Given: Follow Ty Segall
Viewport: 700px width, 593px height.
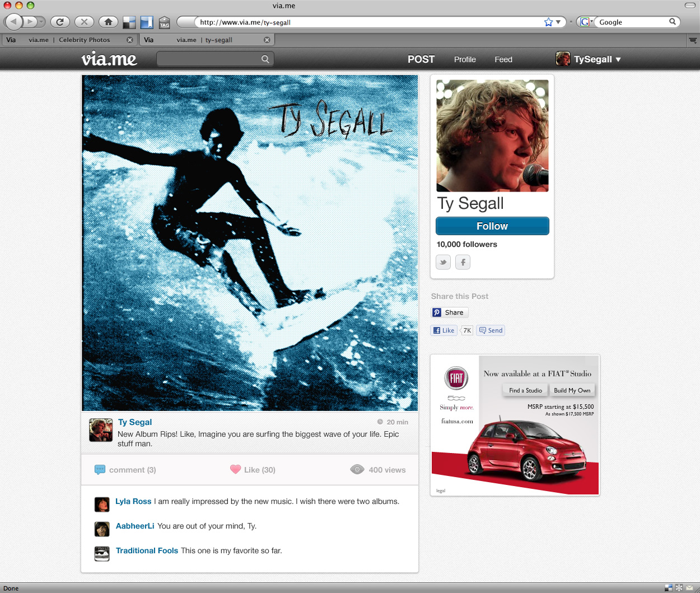Looking at the screenshot, I should (492, 226).
